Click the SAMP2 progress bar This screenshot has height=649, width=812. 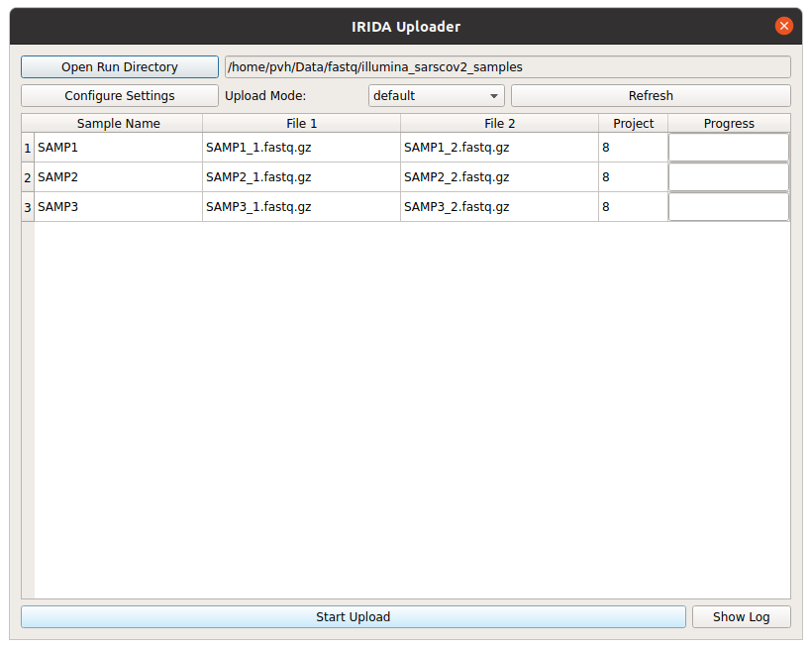point(729,177)
